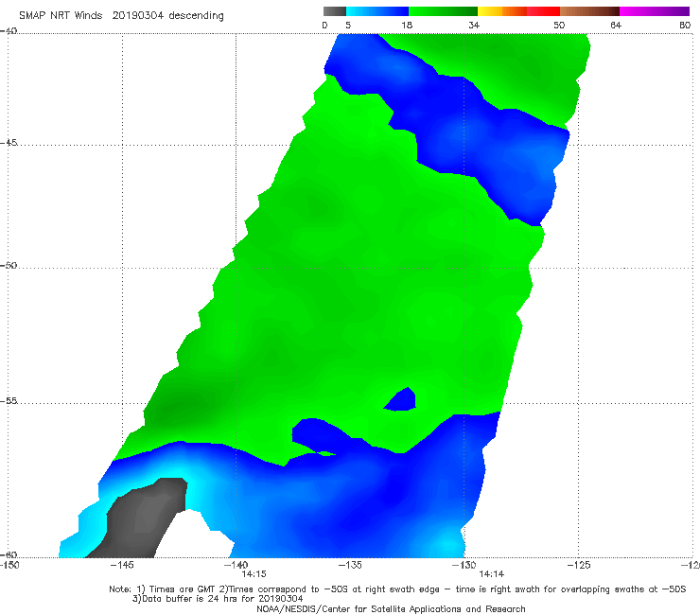Click the swath time label '14:14'

491,574
